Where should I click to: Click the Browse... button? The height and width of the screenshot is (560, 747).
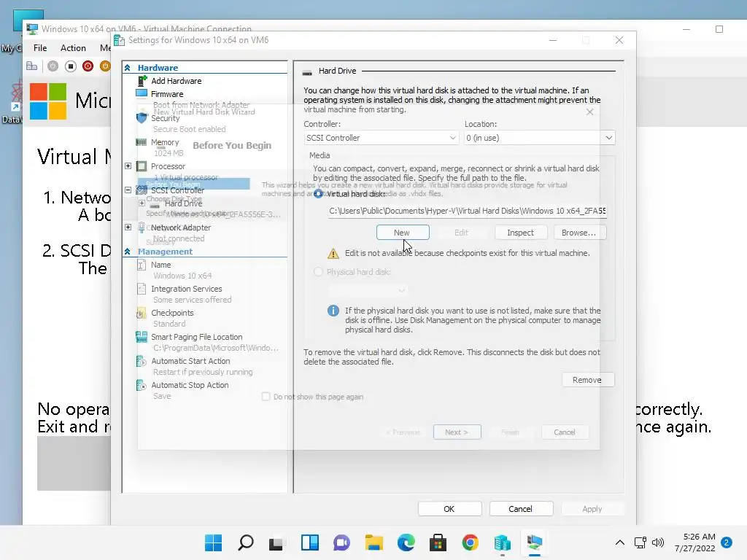point(578,233)
